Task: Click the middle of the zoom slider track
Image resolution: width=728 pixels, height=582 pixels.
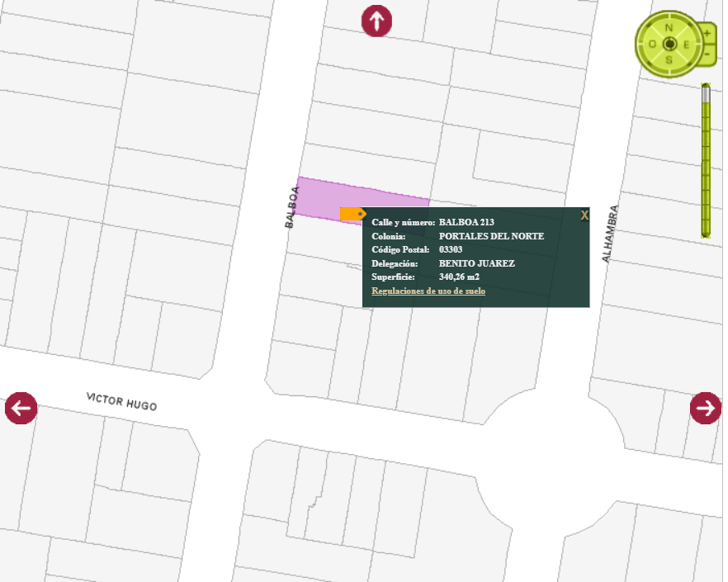Action: [x=706, y=160]
